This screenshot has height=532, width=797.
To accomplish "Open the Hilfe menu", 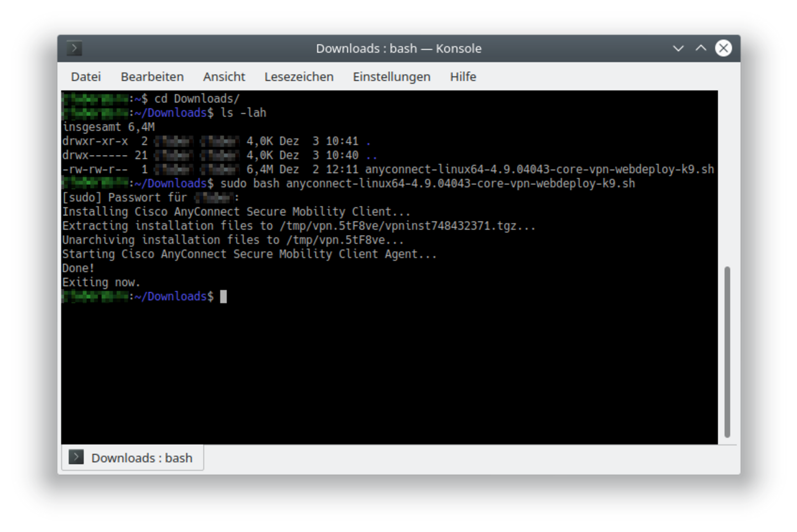I will tap(463, 77).
